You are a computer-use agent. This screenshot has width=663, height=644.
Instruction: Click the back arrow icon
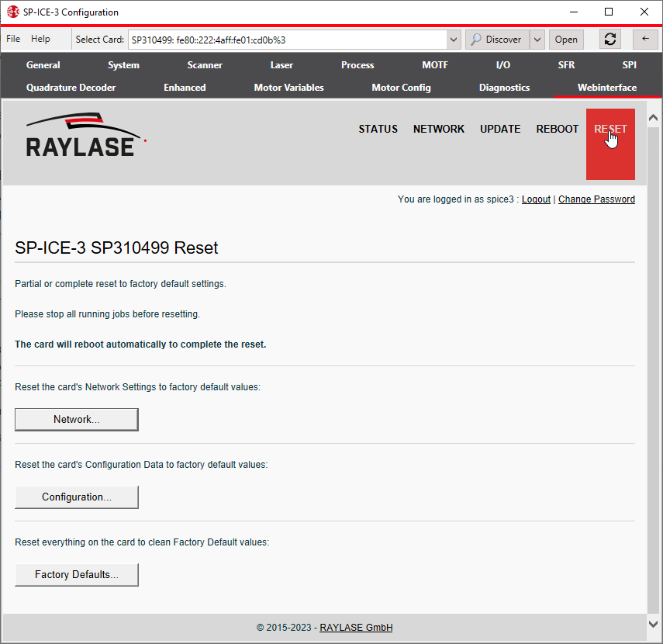(645, 40)
